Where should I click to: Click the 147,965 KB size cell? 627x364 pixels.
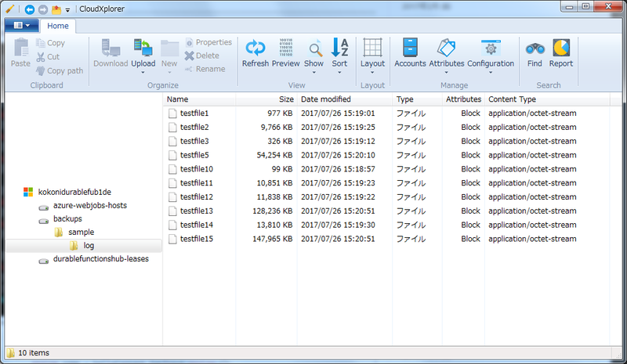[272, 240]
